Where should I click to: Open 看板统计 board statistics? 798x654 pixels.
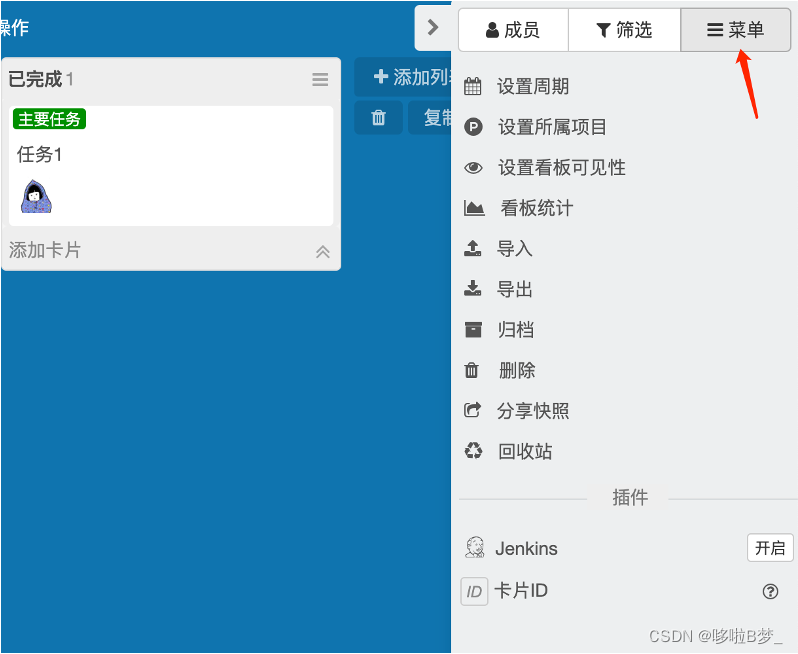coord(537,208)
